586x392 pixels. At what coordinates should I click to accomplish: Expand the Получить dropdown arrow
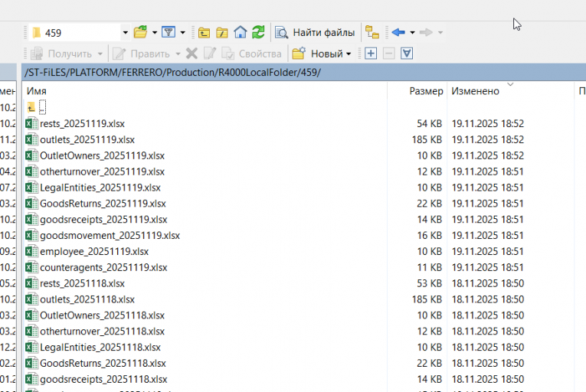pos(100,54)
